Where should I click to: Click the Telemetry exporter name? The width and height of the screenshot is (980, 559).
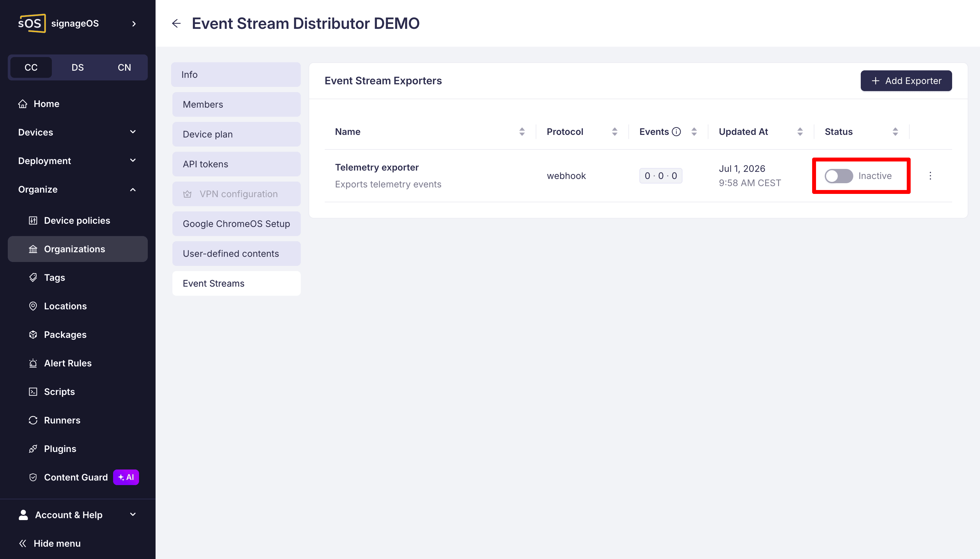(x=377, y=167)
